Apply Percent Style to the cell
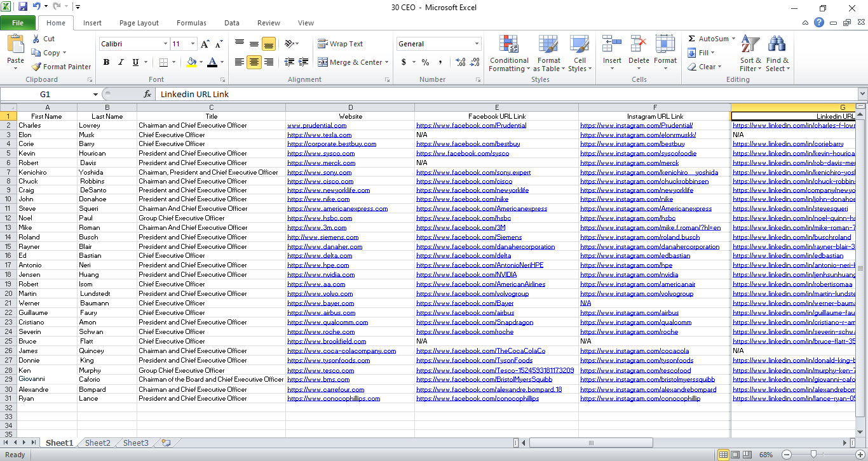Viewport: 868px width, 461px height. pyautogui.click(x=425, y=62)
